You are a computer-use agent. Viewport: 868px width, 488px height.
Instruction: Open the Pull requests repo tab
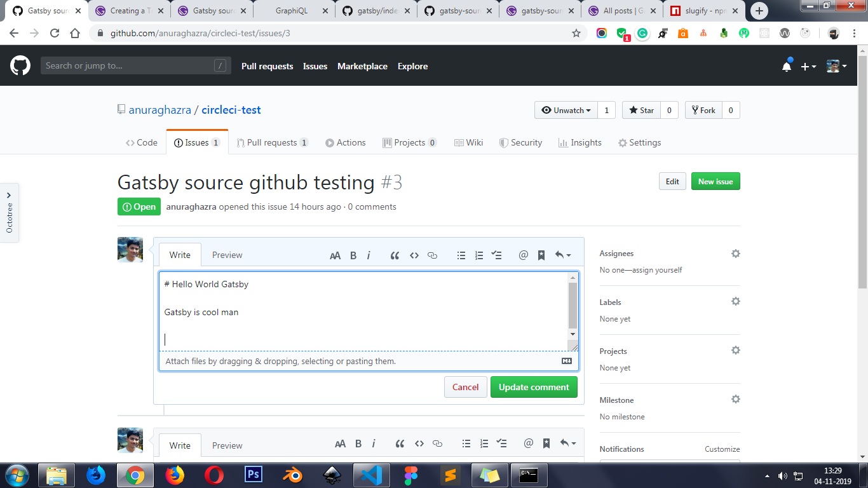click(x=272, y=142)
